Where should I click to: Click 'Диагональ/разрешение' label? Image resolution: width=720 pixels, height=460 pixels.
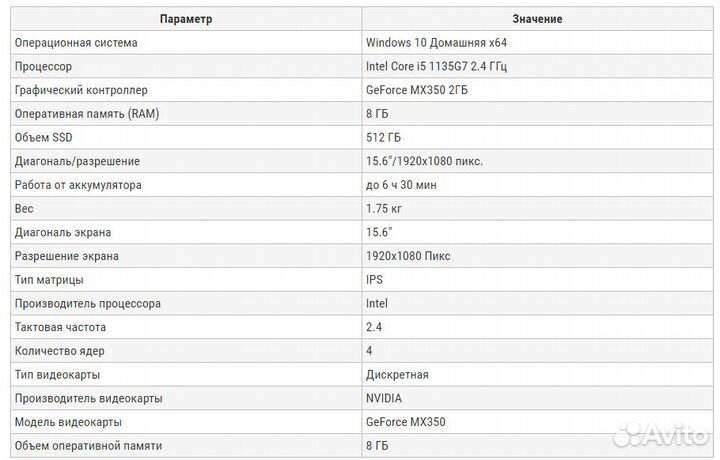(x=77, y=162)
